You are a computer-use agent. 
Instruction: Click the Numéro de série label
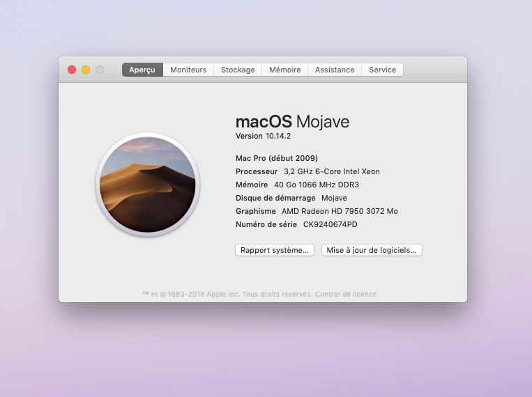266,224
